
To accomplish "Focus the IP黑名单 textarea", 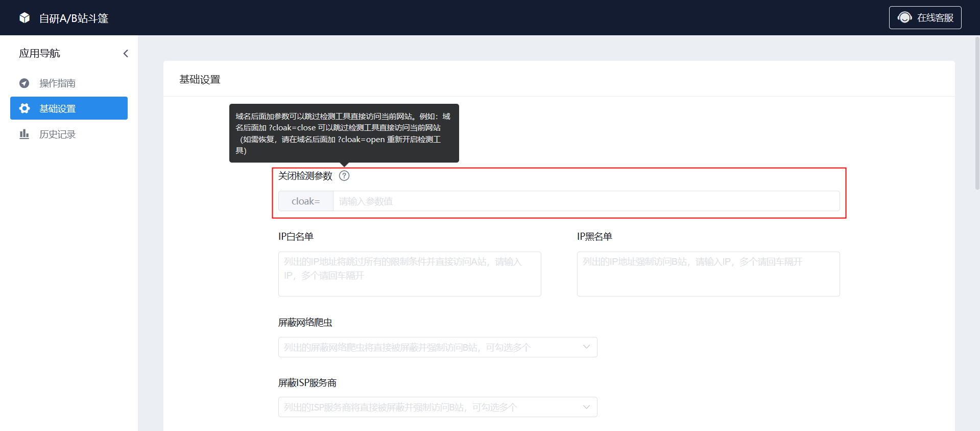I will click(x=708, y=274).
